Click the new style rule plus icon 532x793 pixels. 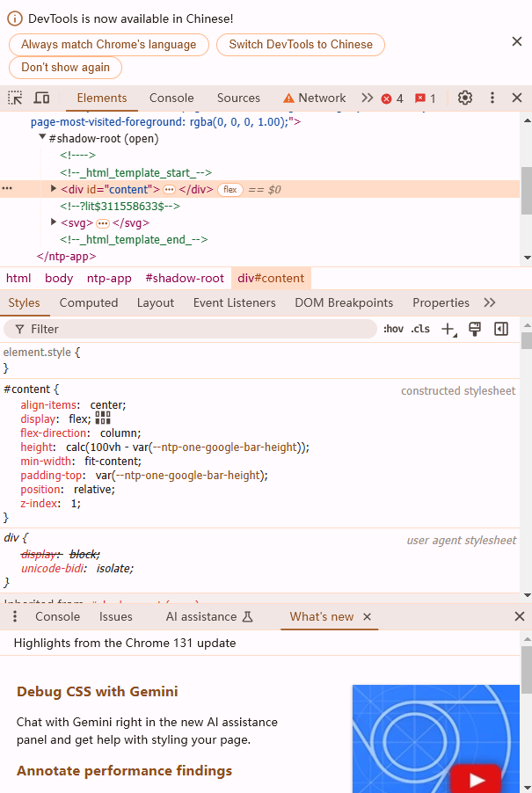[x=448, y=329]
